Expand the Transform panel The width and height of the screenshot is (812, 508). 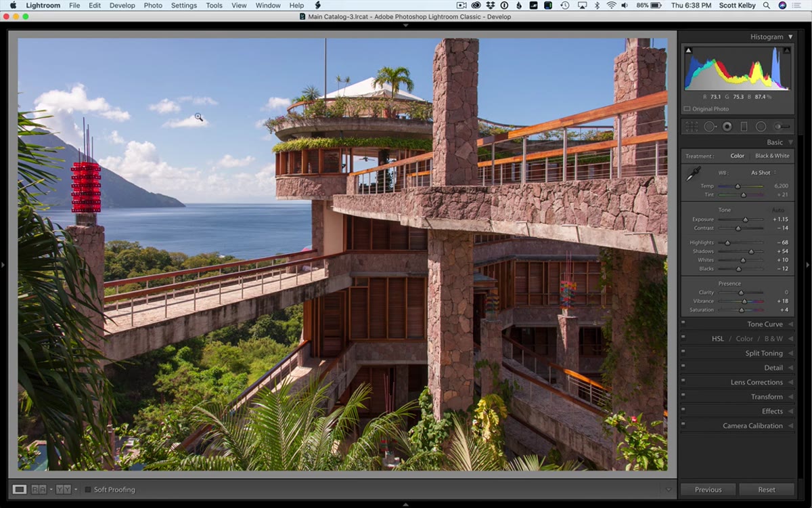coord(790,397)
